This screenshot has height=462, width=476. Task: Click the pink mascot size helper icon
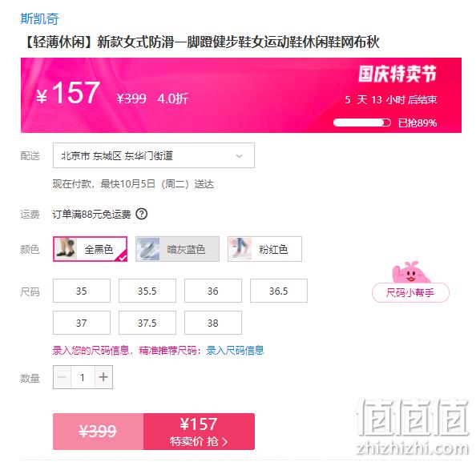pos(411,272)
